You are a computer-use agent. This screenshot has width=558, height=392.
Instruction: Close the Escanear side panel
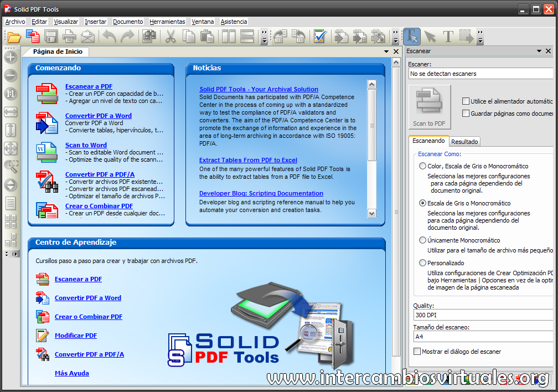click(549, 51)
